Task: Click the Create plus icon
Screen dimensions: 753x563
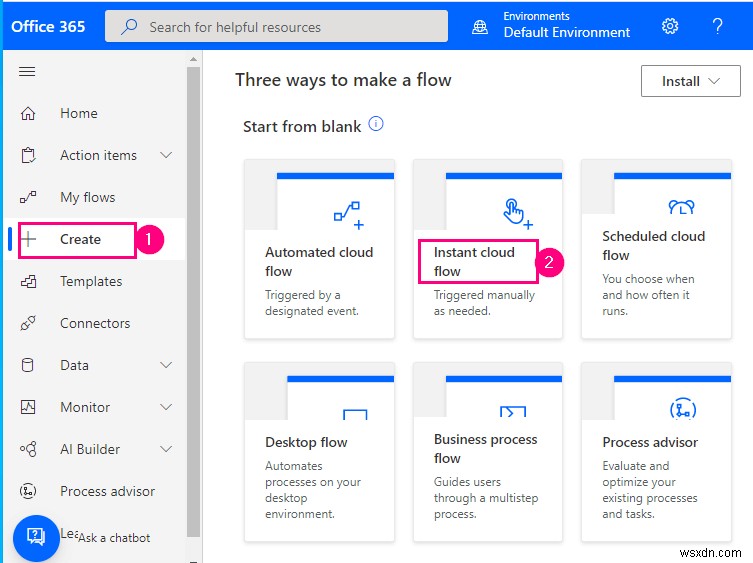Action: [29, 239]
